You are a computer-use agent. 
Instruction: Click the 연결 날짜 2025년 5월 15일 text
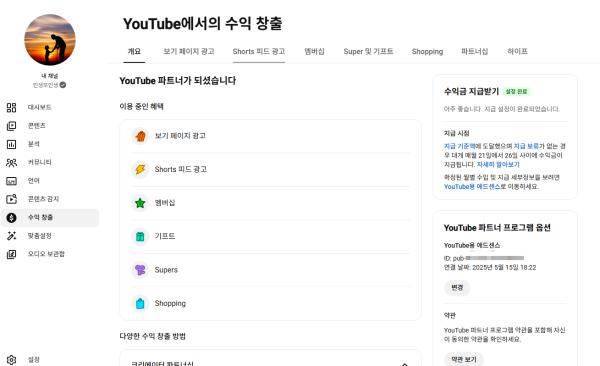tap(490, 268)
